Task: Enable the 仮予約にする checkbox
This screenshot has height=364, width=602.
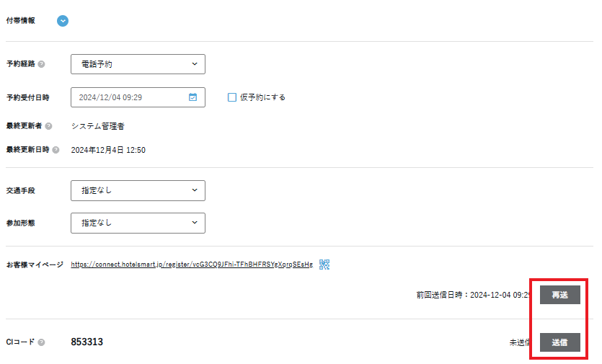Action: pos(232,97)
